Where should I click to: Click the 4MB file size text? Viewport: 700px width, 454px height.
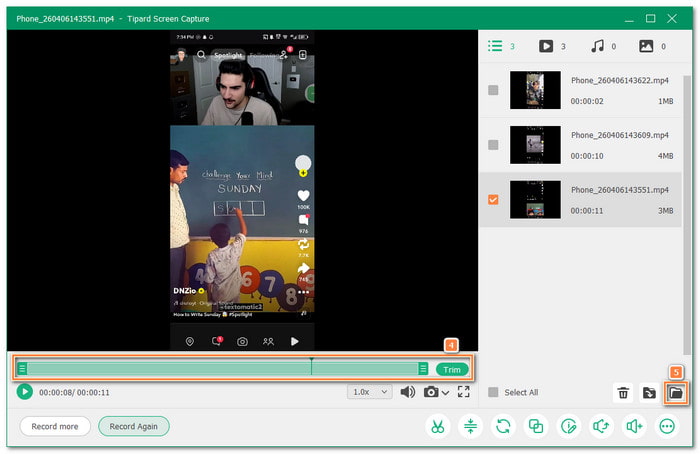pyautogui.click(x=665, y=156)
